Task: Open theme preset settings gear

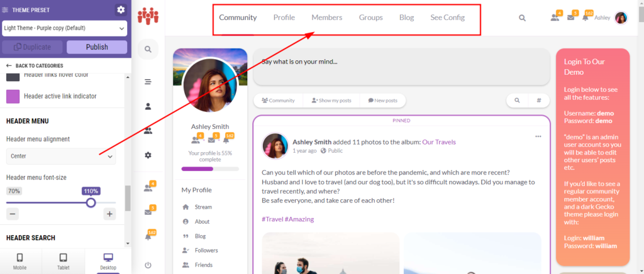Action: 121,9
